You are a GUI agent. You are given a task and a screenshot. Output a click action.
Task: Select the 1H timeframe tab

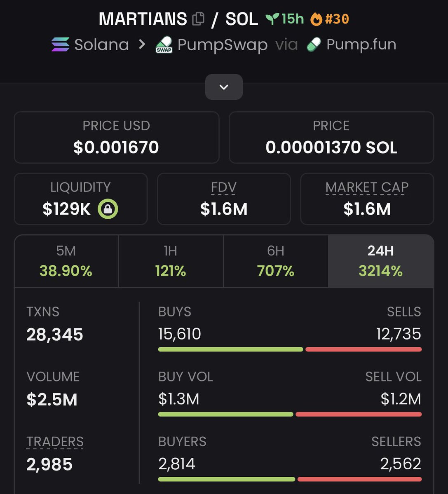coord(171,261)
